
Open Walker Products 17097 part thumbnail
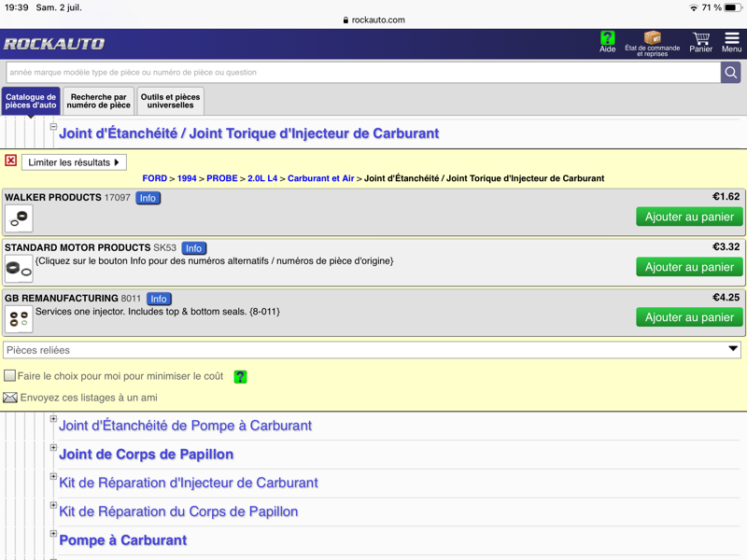19,218
